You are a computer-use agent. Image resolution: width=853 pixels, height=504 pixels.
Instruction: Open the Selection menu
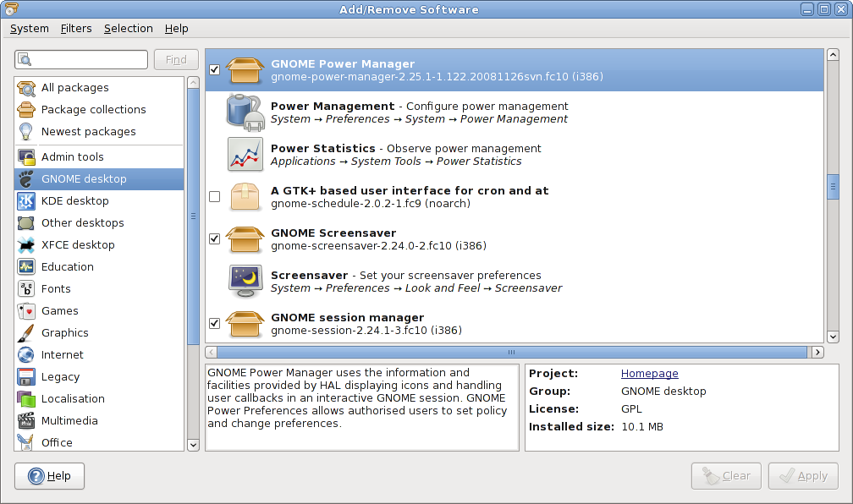[x=129, y=28]
